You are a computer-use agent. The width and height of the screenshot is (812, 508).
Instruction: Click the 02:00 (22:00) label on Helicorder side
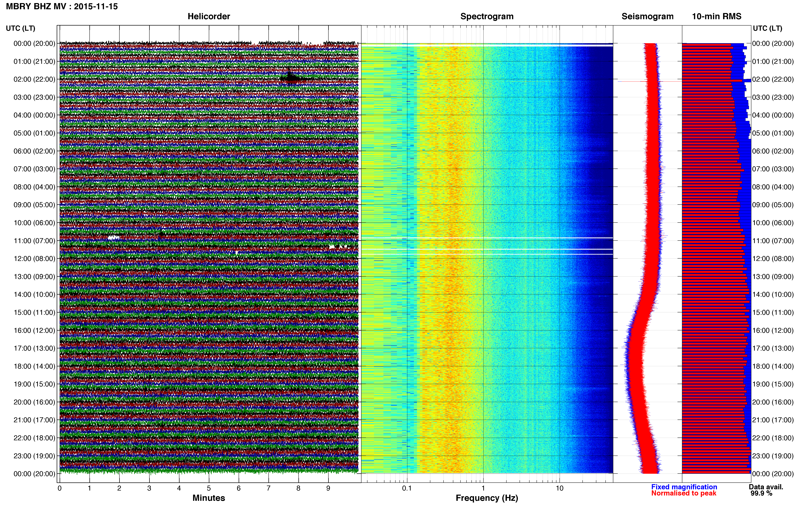pos(34,79)
